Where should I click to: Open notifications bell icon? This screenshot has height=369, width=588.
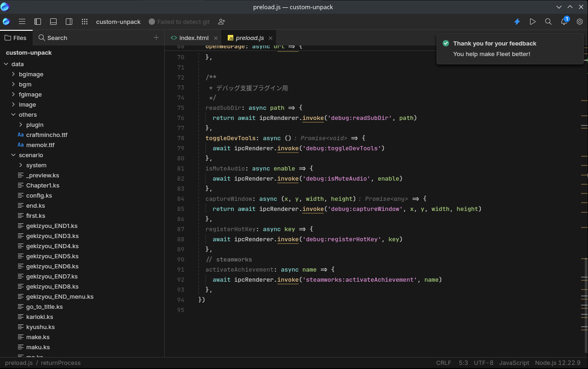564,22
